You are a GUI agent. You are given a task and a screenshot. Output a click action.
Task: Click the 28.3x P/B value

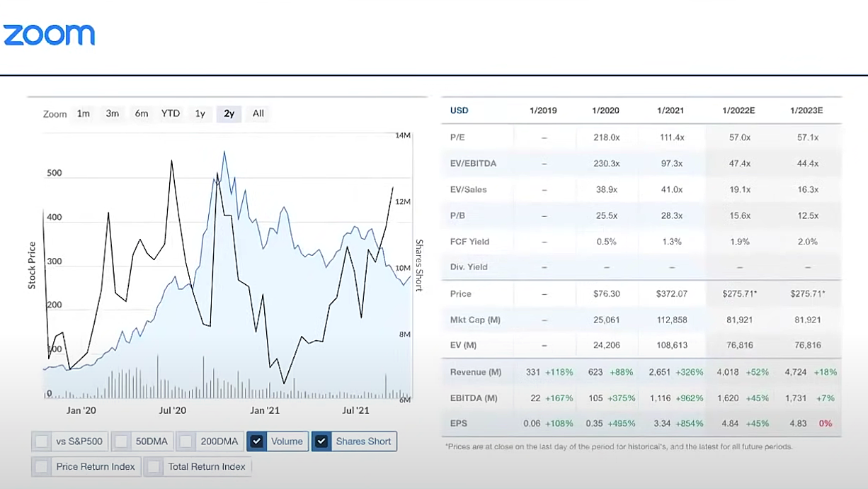tap(671, 215)
